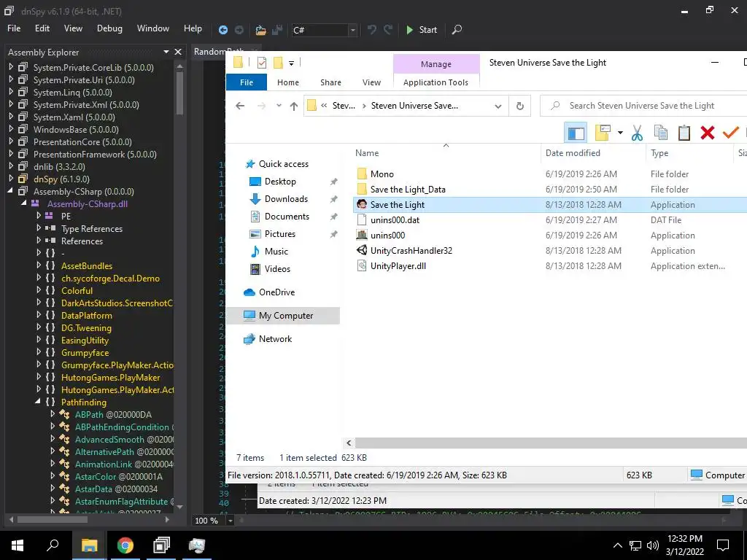Viewport: 747px width, 560px height.
Task: Open the File tab in Explorer ribbon
Action: click(247, 82)
